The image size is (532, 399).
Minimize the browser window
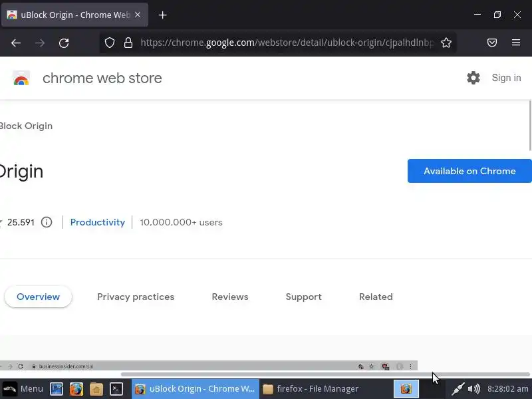477,15
